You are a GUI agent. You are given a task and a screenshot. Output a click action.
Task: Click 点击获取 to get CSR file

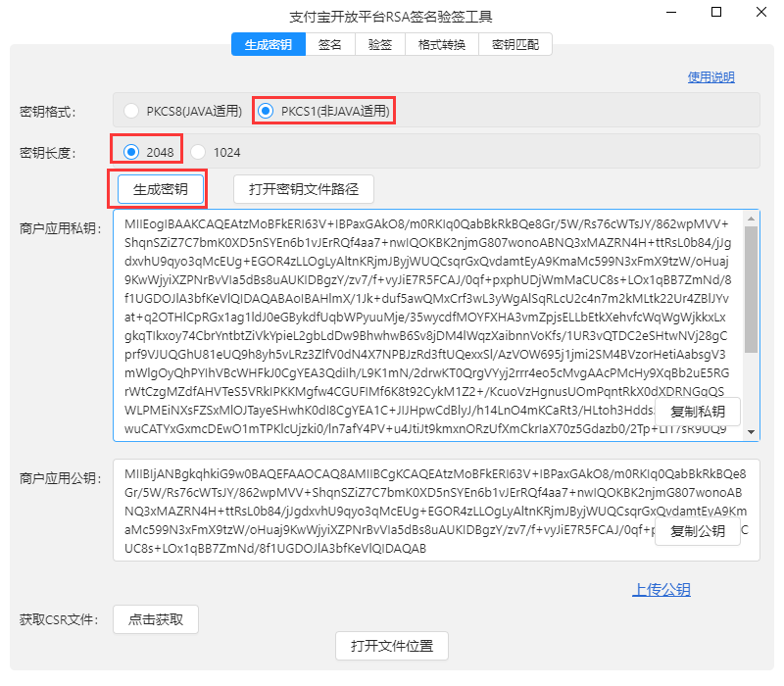pyautogui.click(x=156, y=619)
